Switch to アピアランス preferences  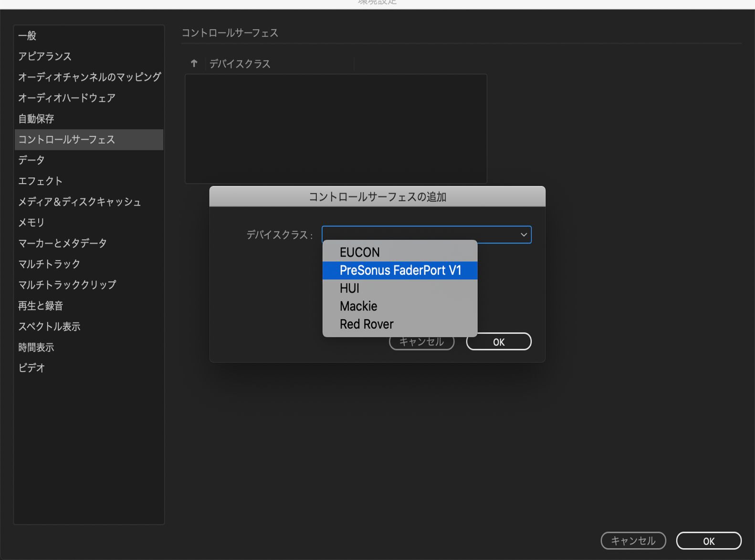click(89, 56)
